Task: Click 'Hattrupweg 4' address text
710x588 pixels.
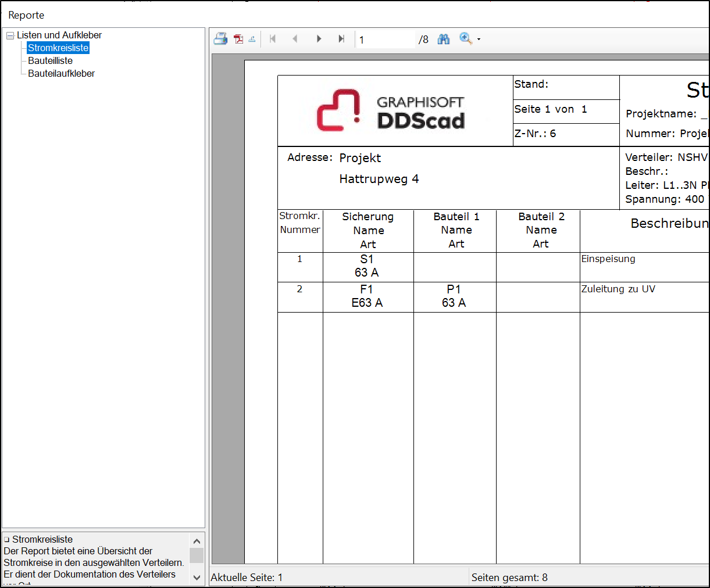Action: [x=379, y=179]
